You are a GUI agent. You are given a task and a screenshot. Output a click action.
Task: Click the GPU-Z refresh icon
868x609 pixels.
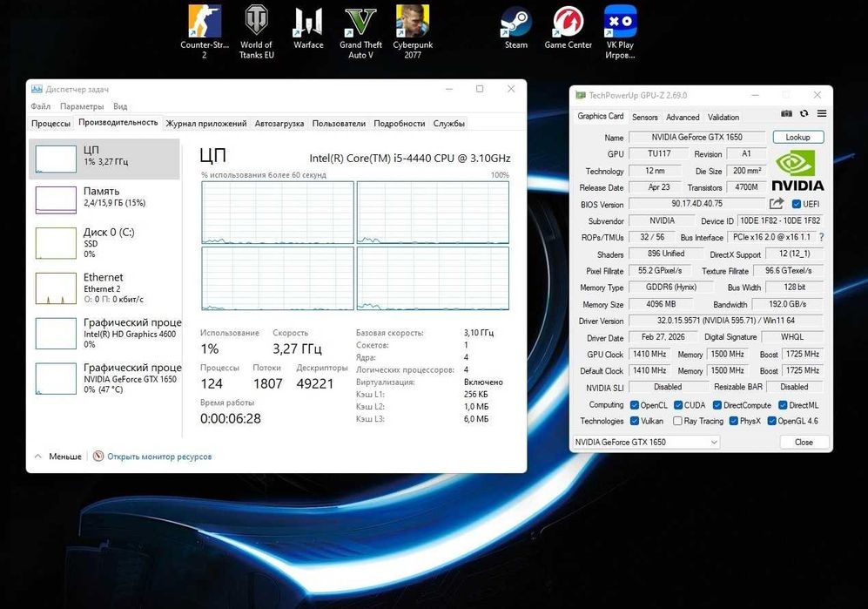(804, 114)
